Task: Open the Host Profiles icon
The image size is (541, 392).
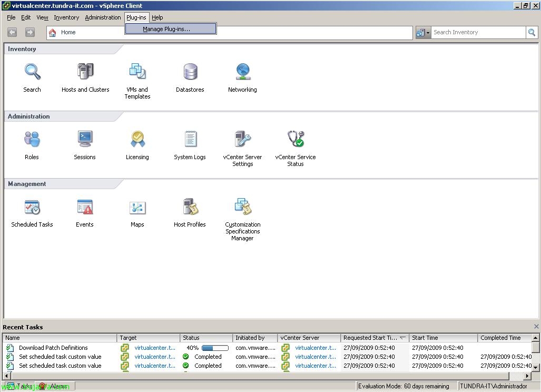Action: point(190,207)
